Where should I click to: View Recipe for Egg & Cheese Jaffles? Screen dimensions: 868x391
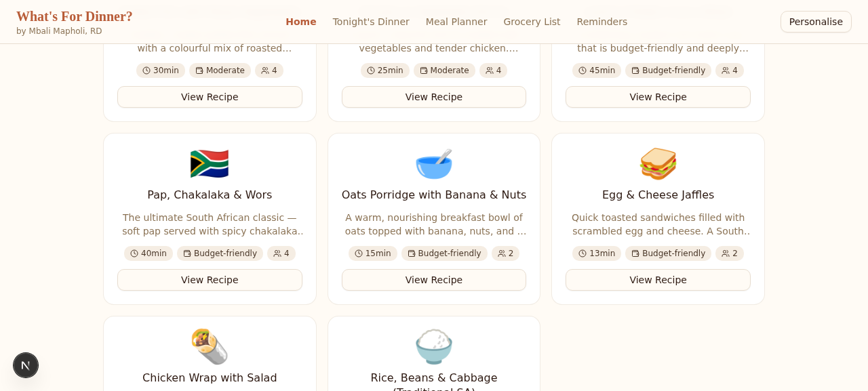tap(658, 280)
